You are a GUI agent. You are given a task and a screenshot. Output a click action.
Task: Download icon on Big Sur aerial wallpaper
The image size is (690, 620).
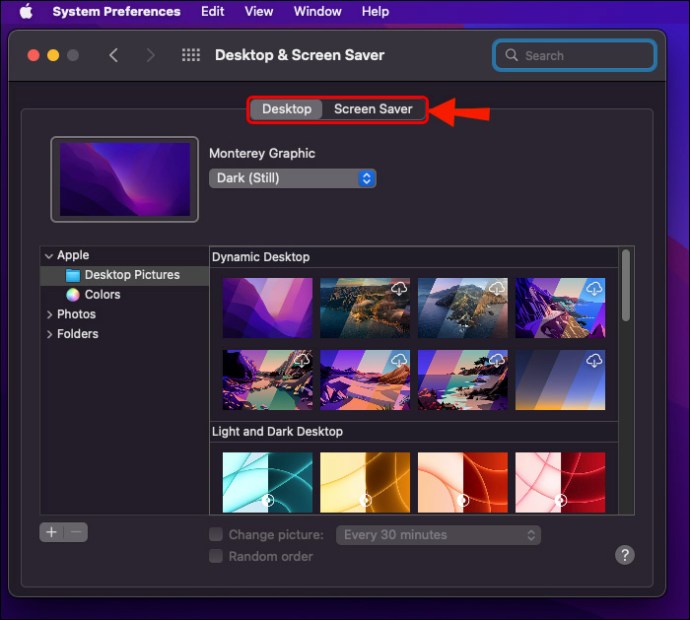coord(399,289)
